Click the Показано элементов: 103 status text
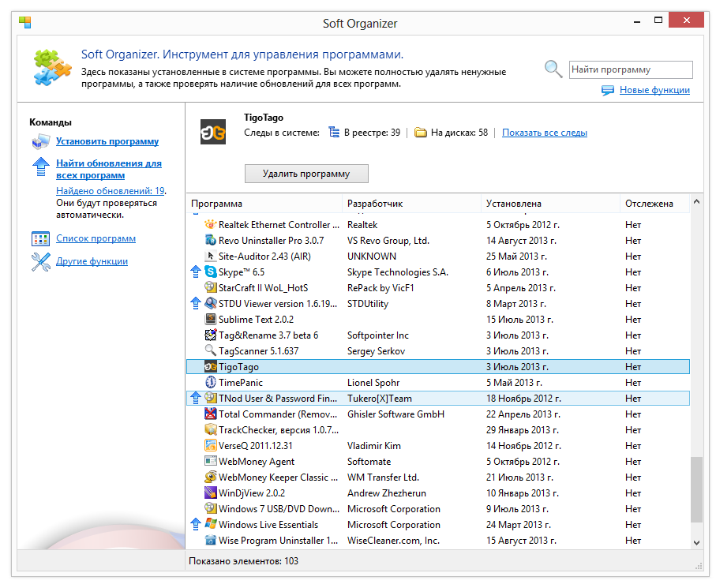 [x=243, y=561]
